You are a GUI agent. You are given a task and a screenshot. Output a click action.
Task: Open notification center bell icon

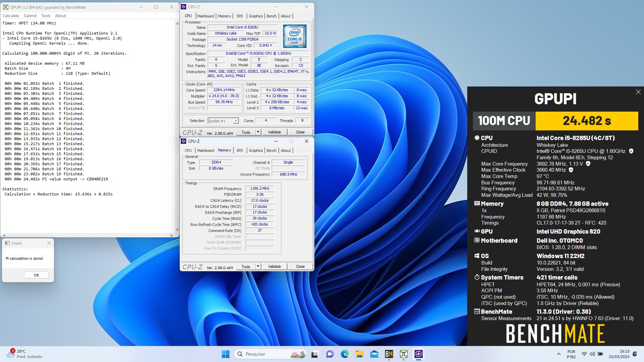pos(635,354)
